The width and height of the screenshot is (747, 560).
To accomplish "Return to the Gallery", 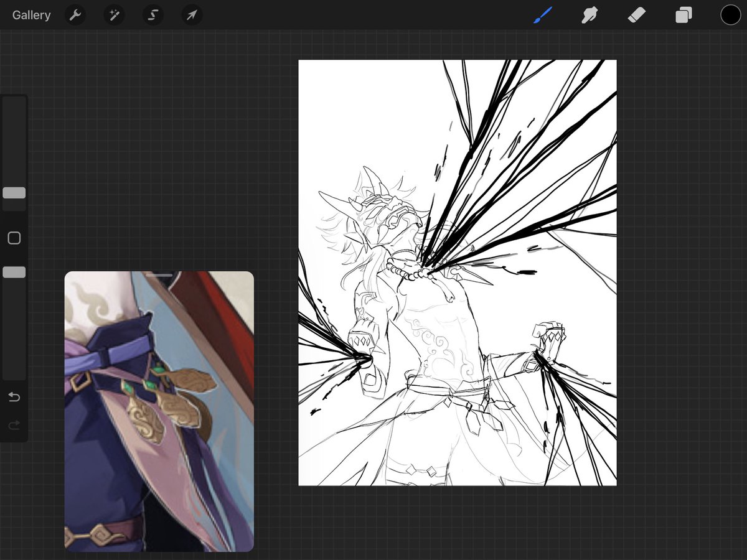I will [31, 15].
